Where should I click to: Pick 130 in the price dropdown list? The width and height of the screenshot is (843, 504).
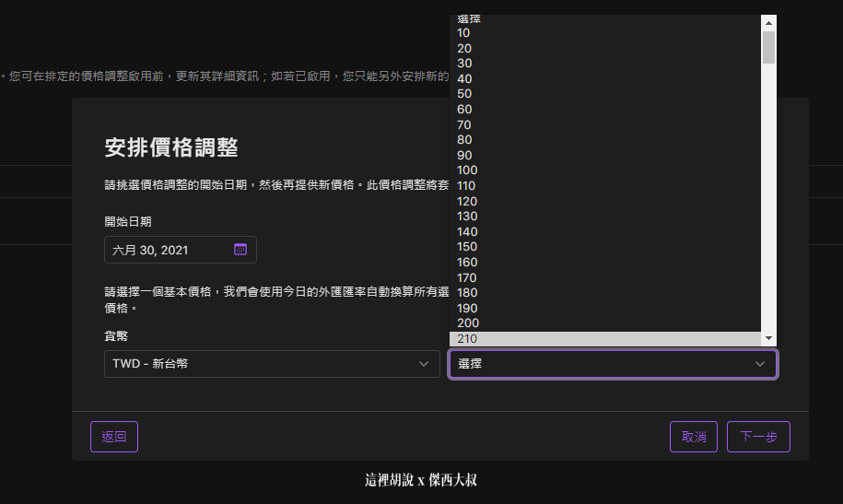click(604, 217)
